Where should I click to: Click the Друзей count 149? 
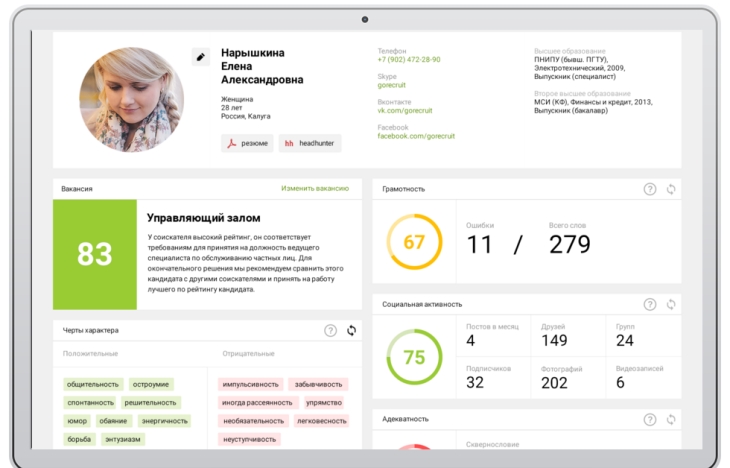[554, 340]
